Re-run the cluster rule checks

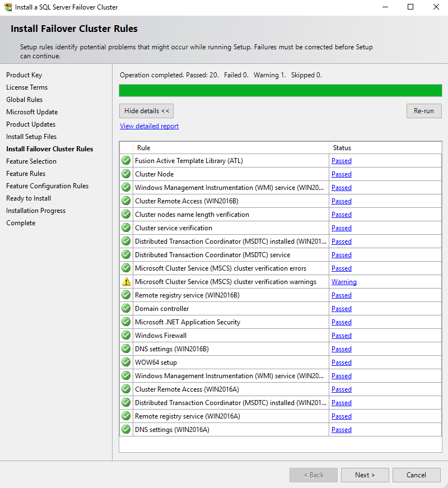424,111
